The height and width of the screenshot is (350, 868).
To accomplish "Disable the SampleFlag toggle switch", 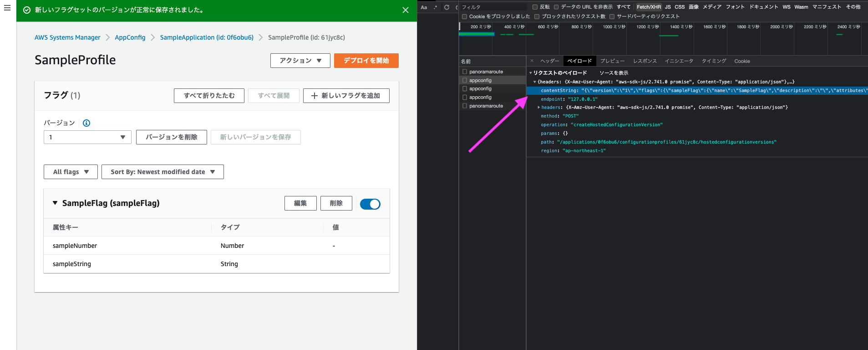I will point(370,204).
